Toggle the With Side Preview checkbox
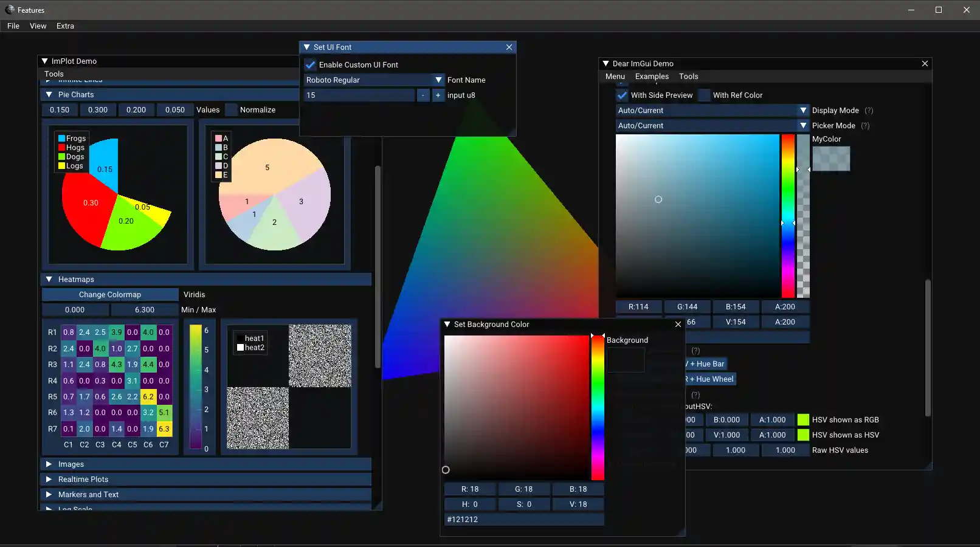The width and height of the screenshot is (980, 547). 622,95
